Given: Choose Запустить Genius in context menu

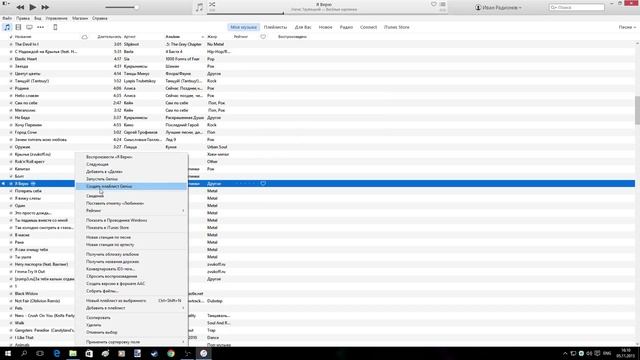Looking at the screenshot, I should pos(131,179).
